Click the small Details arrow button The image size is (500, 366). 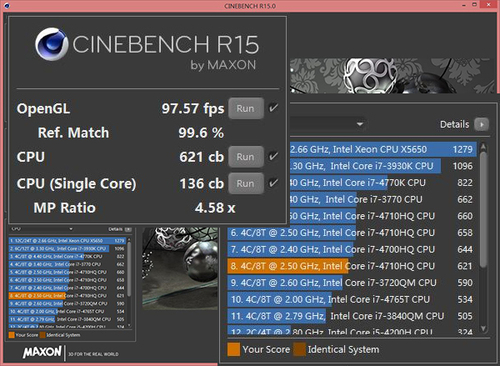(128, 229)
